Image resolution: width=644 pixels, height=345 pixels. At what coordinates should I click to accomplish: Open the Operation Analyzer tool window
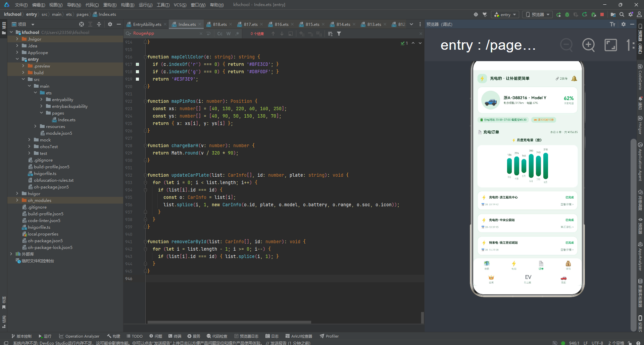pyautogui.click(x=79, y=336)
